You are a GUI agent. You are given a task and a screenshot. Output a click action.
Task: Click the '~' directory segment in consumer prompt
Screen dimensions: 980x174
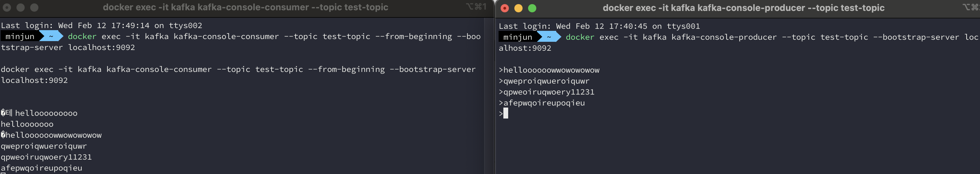click(x=51, y=36)
